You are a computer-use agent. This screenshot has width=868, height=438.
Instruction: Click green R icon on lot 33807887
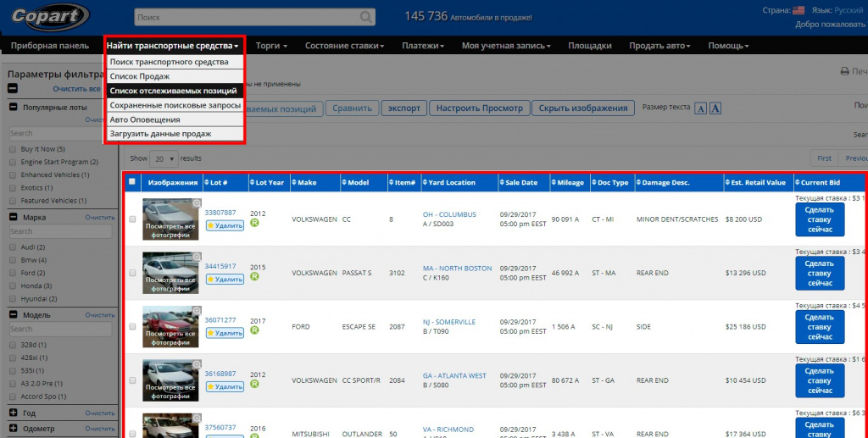tap(254, 223)
